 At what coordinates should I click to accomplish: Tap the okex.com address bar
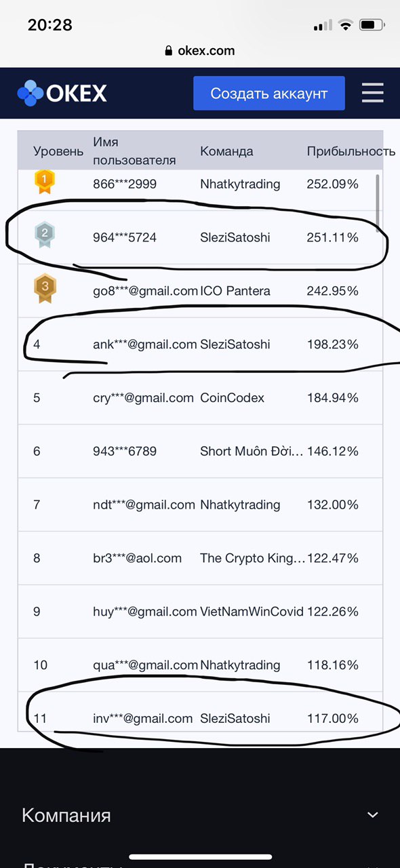(x=200, y=51)
